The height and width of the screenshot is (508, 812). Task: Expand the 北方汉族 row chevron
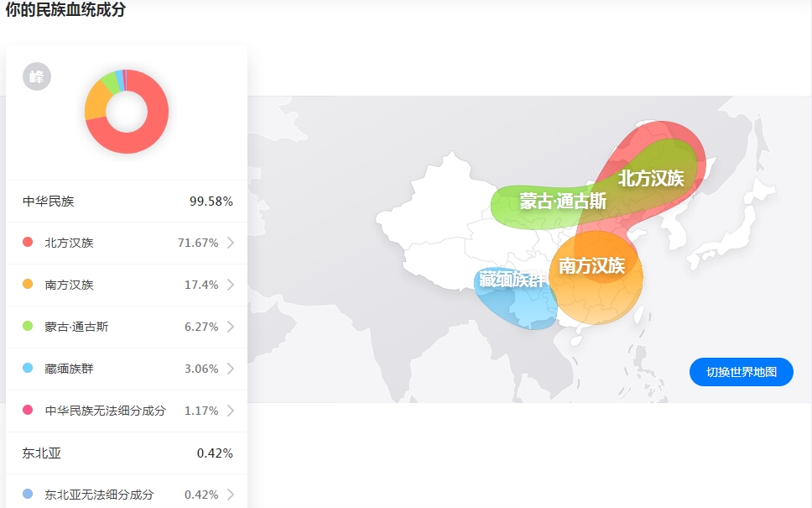231,243
